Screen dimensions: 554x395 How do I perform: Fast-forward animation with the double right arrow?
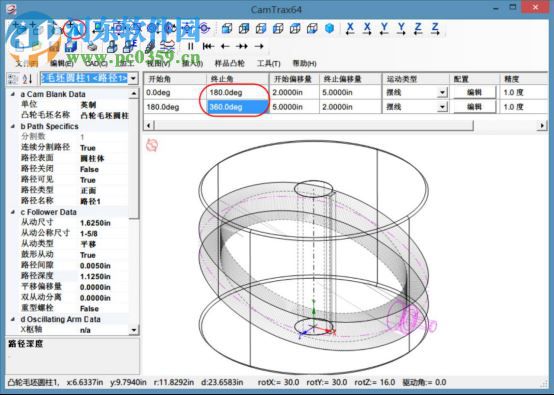tap(242, 46)
